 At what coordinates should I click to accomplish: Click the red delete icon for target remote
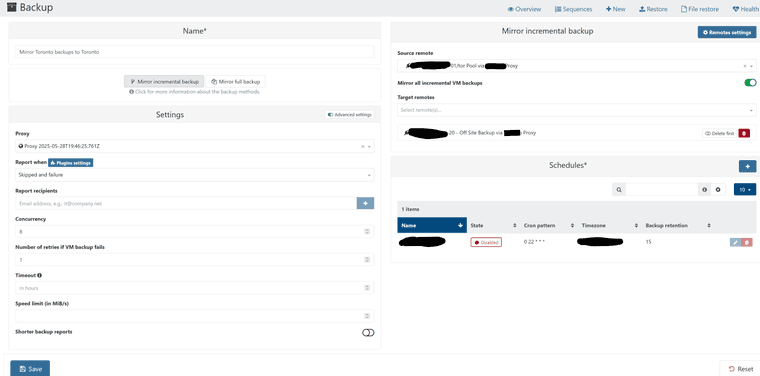click(x=744, y=133)
